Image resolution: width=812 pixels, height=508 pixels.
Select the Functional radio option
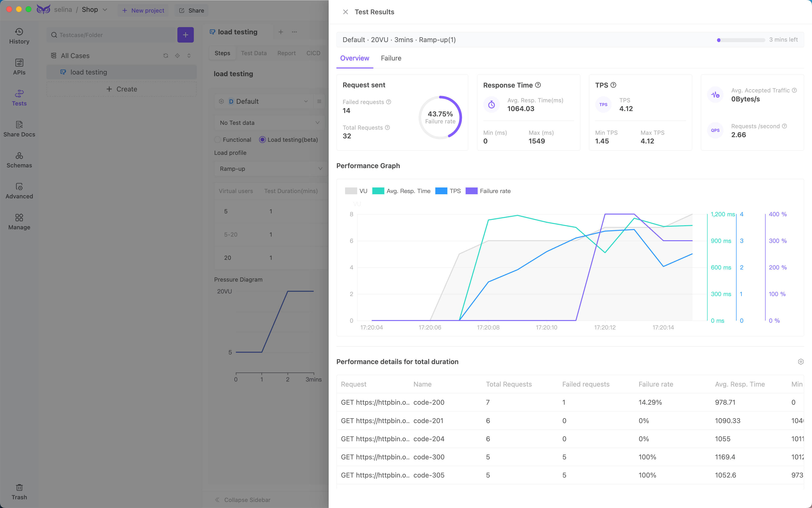217,140
